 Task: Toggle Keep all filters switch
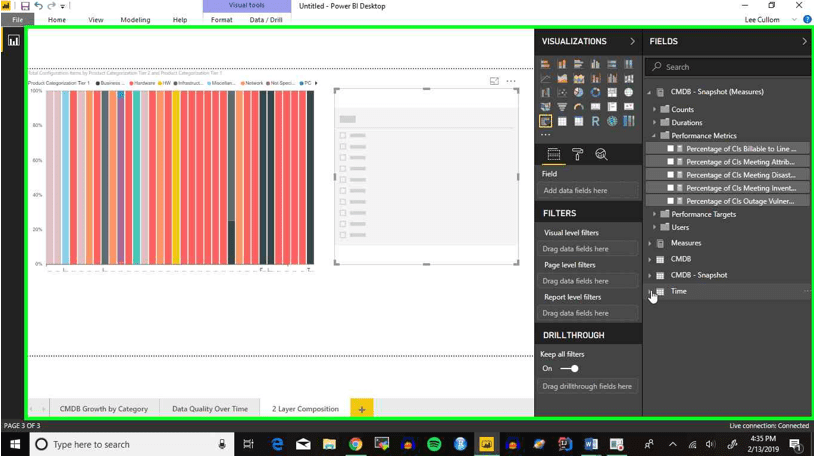tap(569, 369)
